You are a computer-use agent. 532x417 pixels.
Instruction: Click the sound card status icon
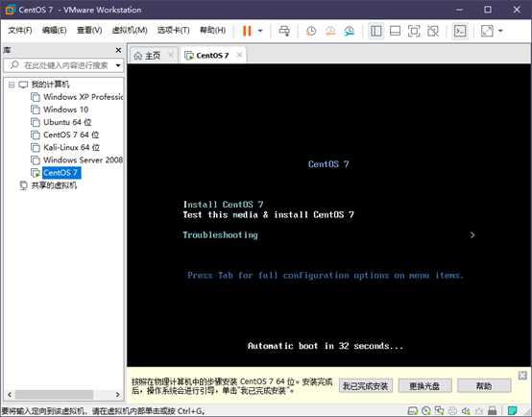(x=467, y=411)
